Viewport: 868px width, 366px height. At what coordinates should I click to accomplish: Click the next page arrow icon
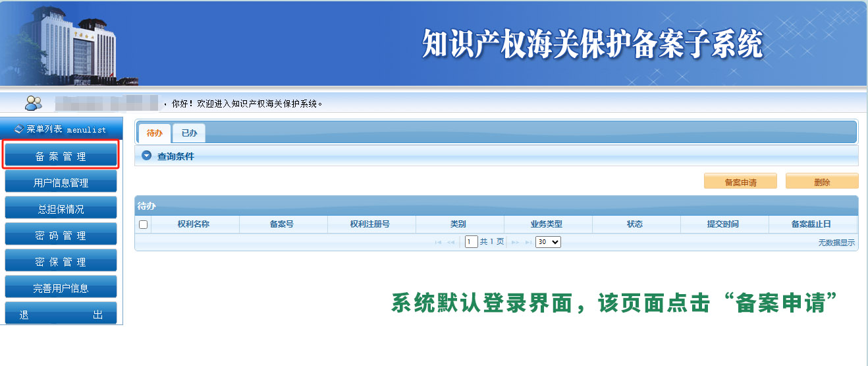coord(515,243)
